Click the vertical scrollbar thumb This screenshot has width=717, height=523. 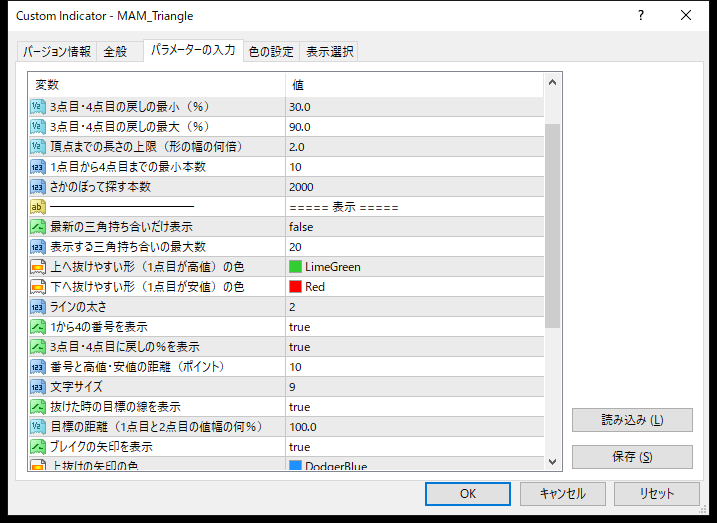point(552,226)
